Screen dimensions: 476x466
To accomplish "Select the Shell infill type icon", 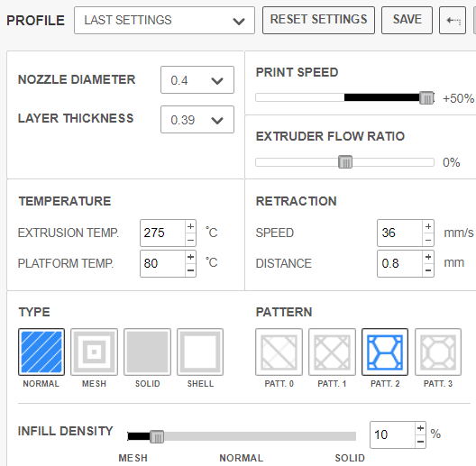I will pyautogui.click(x=200, y=352).
